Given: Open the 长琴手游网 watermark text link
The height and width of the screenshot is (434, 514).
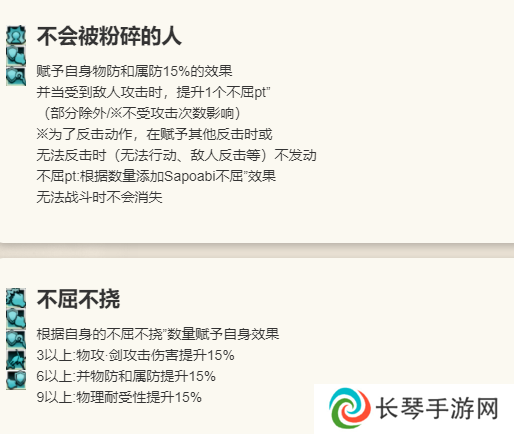Looking at the screenshot, I should (437, 408).
